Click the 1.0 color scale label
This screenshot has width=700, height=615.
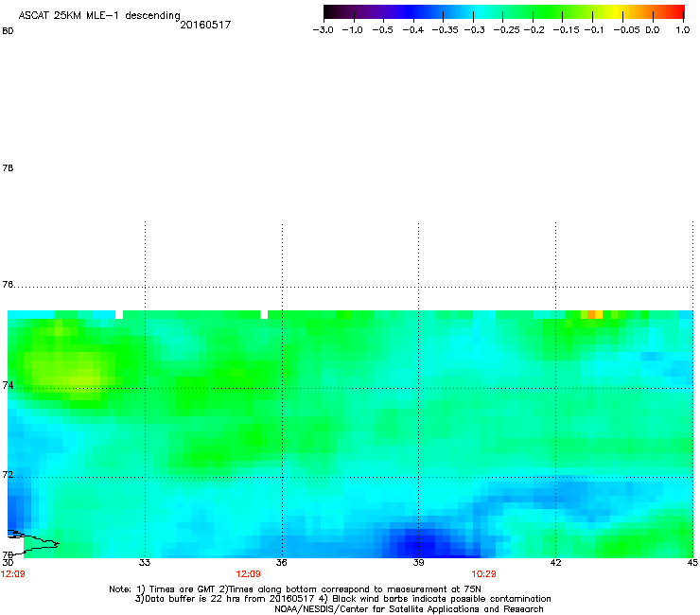[x=683, y=30]
